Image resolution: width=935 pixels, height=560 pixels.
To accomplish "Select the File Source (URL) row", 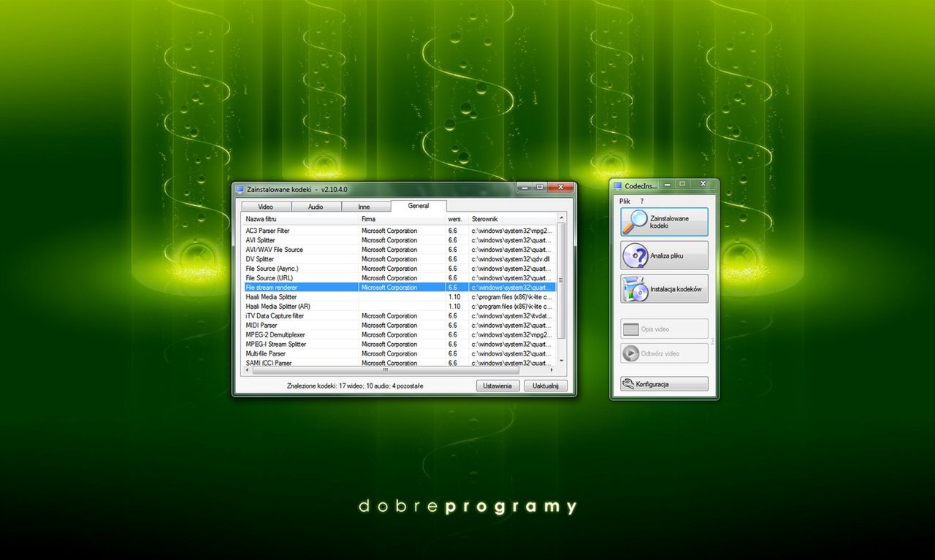I will [400, 278].
